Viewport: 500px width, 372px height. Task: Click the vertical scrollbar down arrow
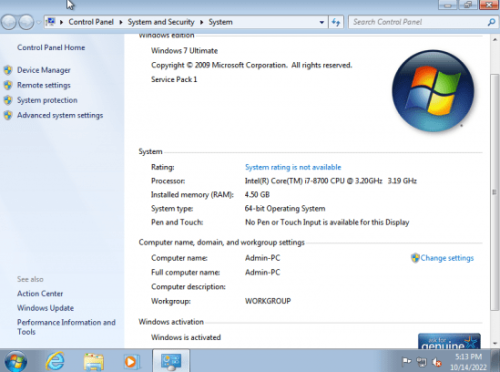point(495,343)
